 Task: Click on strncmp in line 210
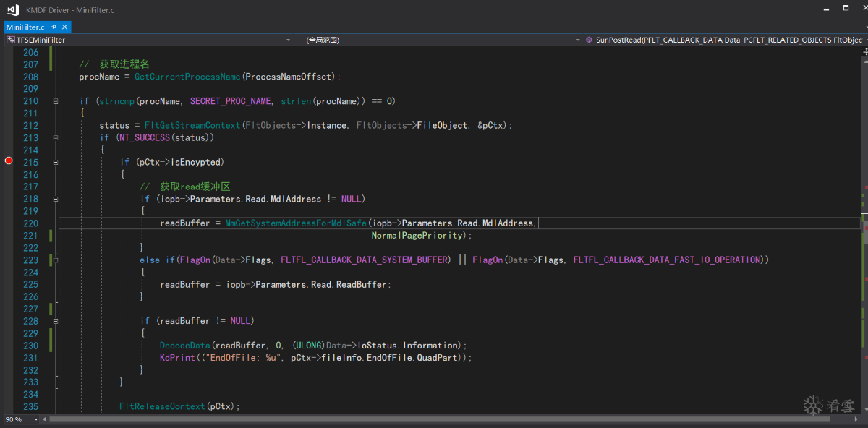coord(116,101)
